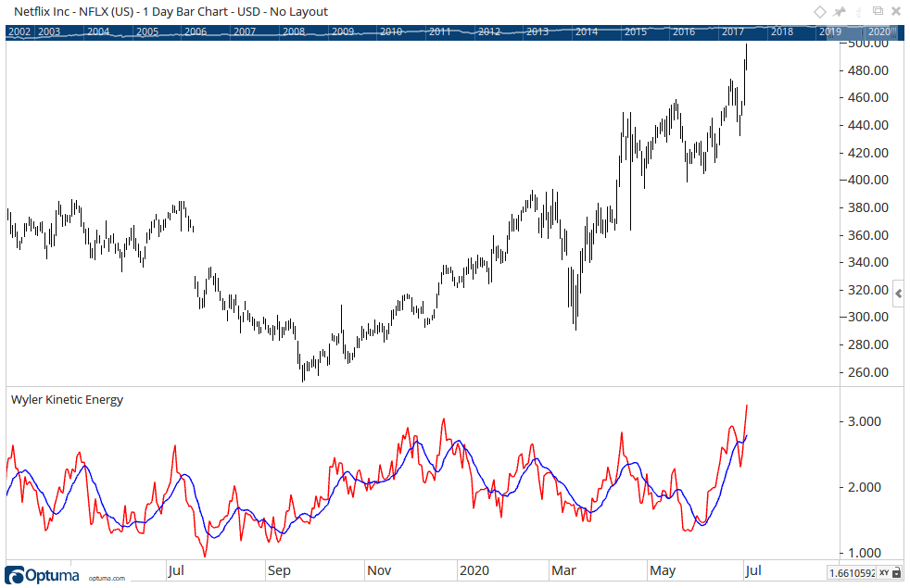
Task: Click the Sep label on the date axis
Action: coord(279,570)
